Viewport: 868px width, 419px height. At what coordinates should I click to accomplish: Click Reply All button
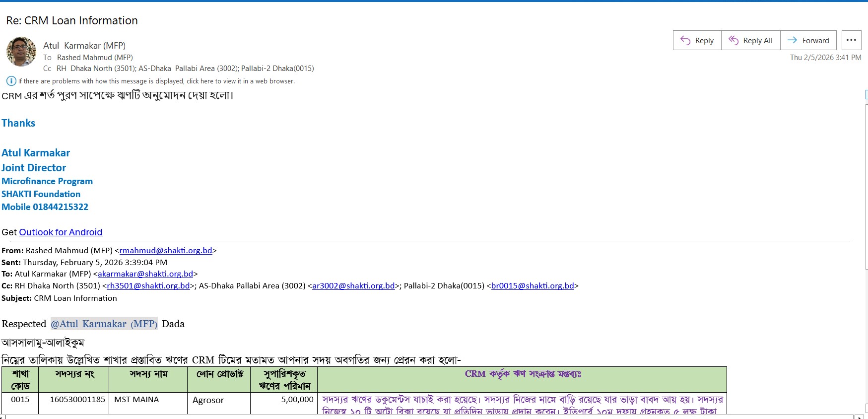[x=750, y=41]
